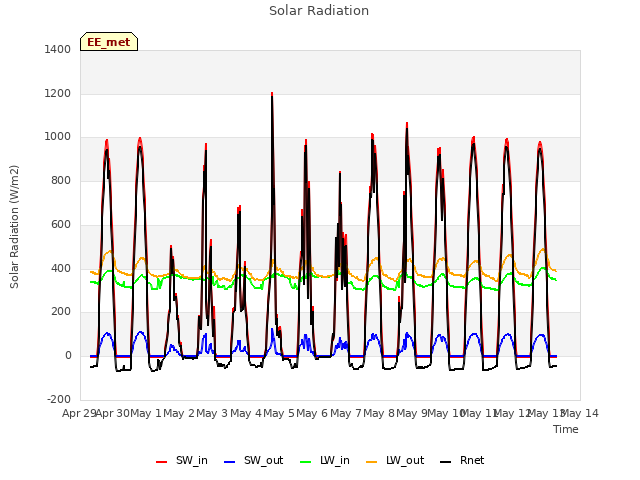Click the orange LW_out legend swatch
Image resolution: width=640 pixels, height=480 pixels.
(372, 462)
